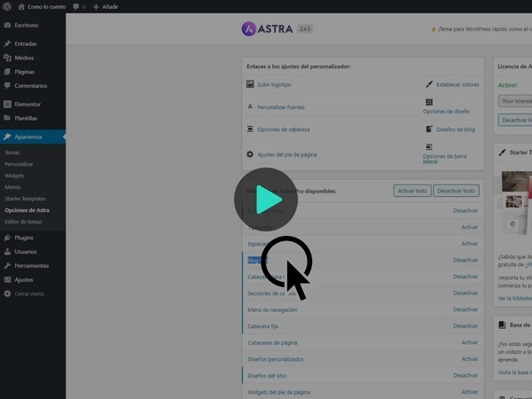Click the Escritorio dashboard icon
Image resolution: width=532 pixels, height=399 pixels.
pyautogui.click(x=7, y=25)
